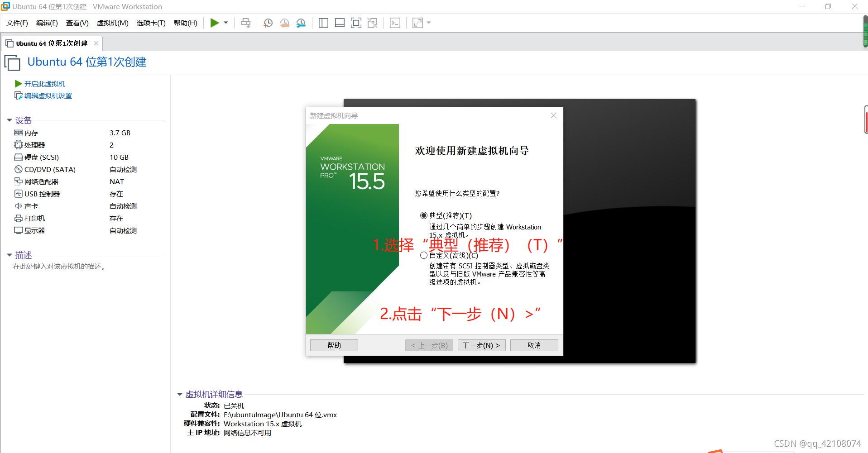
Task: Open the 帮助(H) menu
Action: tap(186, 23)
